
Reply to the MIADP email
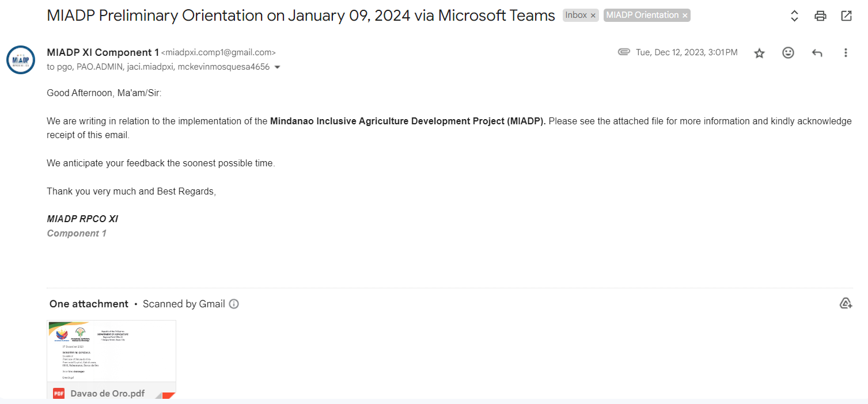817,53
